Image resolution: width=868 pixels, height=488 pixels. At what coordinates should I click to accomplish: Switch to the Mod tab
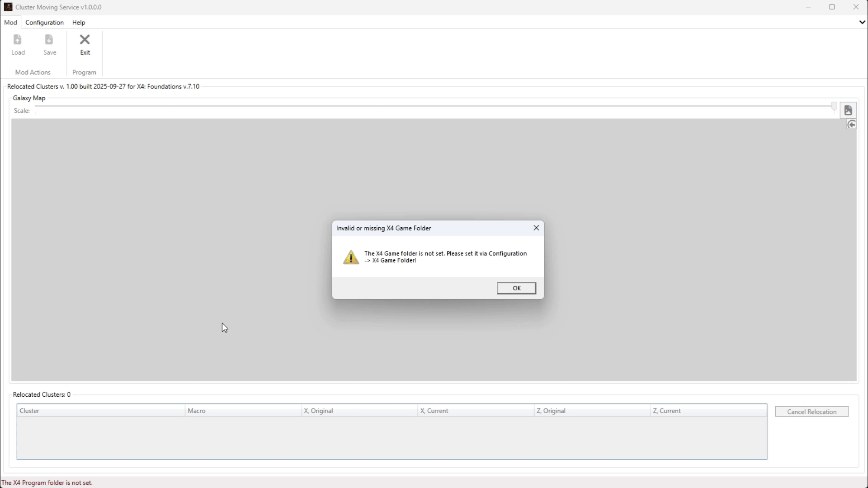[x=10, y=22]
